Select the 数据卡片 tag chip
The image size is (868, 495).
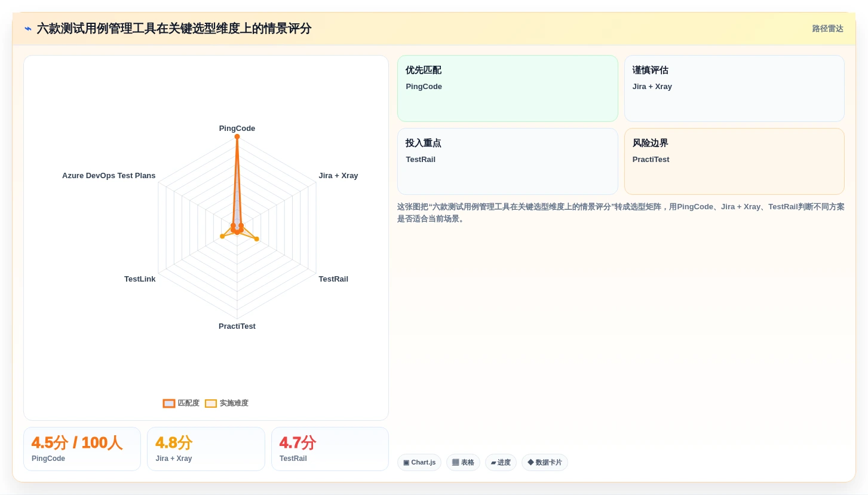[545, 463]
